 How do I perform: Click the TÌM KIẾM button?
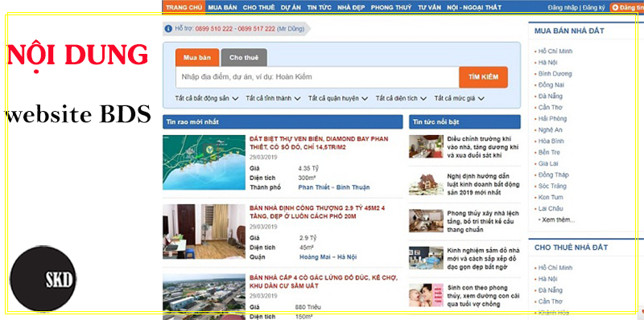[x=484, y=77]
